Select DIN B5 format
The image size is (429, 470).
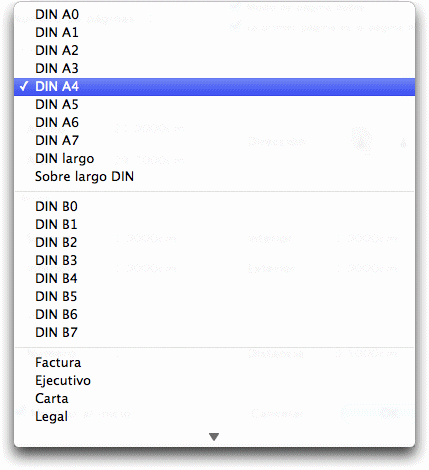click(214, 297)
